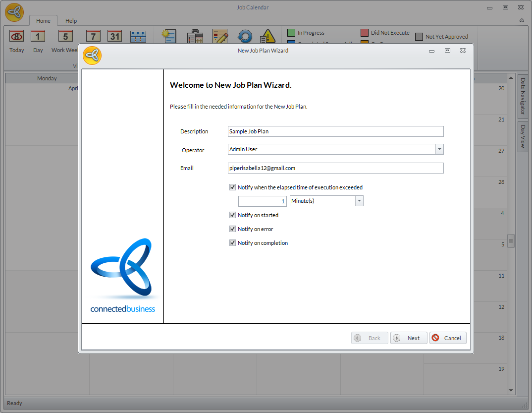Screen dimensions: 532x413
Task: Click the Next button in wizard
Action: click(409, 338)
